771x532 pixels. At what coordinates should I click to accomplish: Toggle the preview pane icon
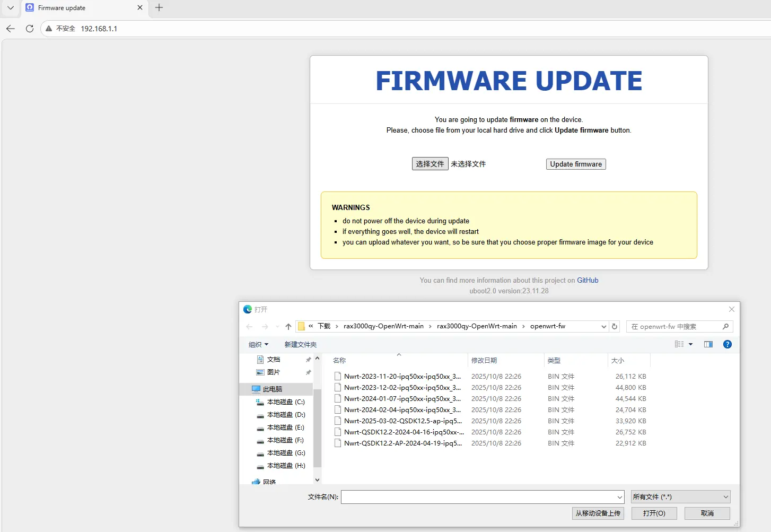(708, 344)
